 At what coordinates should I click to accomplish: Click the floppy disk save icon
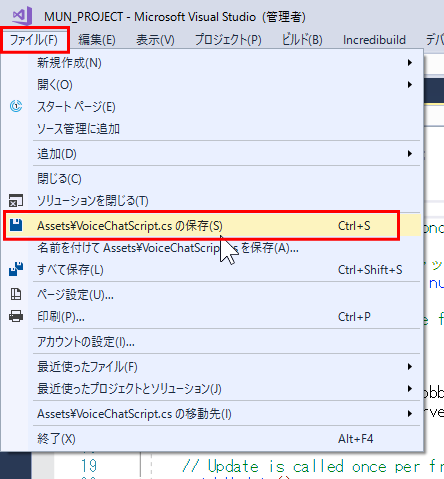click(16, 225)
